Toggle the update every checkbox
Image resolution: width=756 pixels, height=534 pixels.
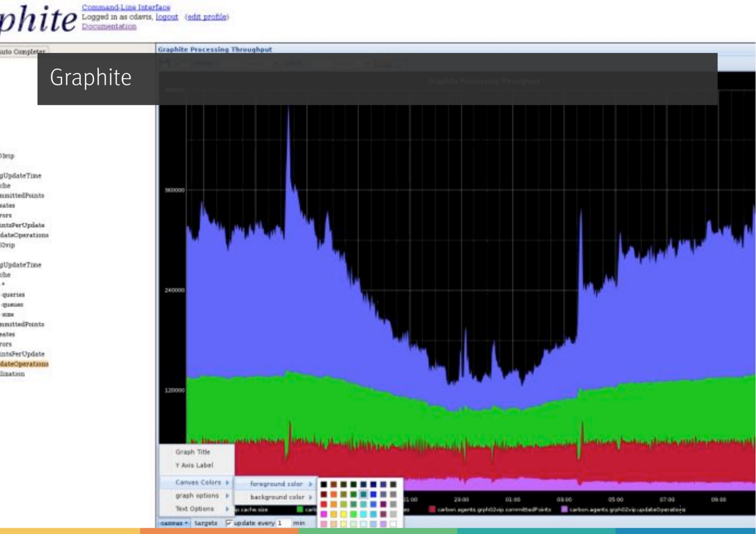coord(229,523)
